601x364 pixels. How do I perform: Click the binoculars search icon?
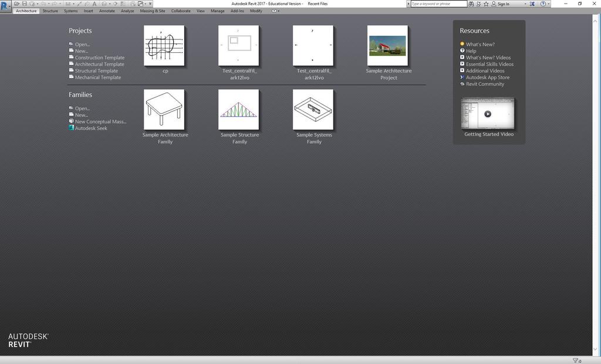click(471, 4)
